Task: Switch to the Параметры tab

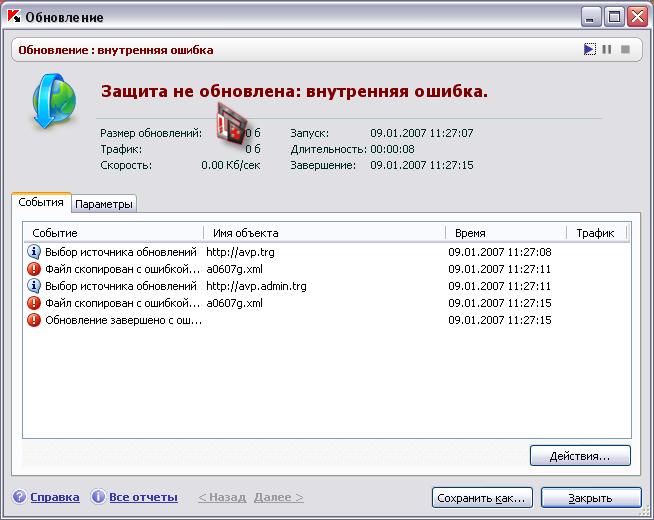Action: click(103, 204)
